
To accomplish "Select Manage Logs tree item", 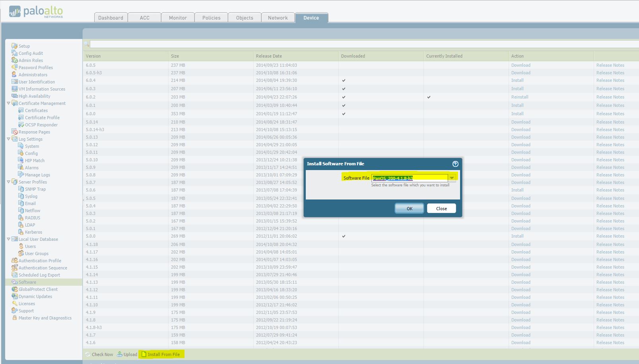I will pos(37,175).
